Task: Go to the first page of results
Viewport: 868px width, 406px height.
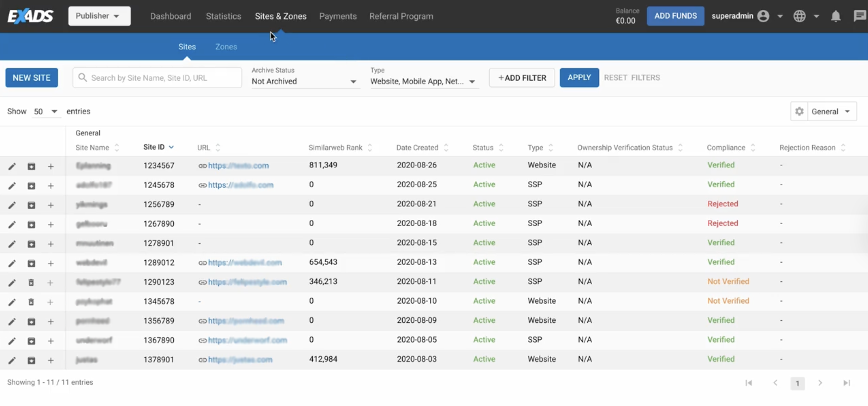Action: (x=748, y=383)
